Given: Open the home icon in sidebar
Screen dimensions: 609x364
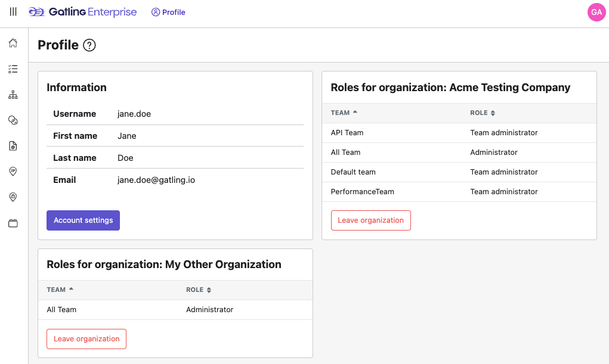Looking at the screenshot, I should coord(13,43).
